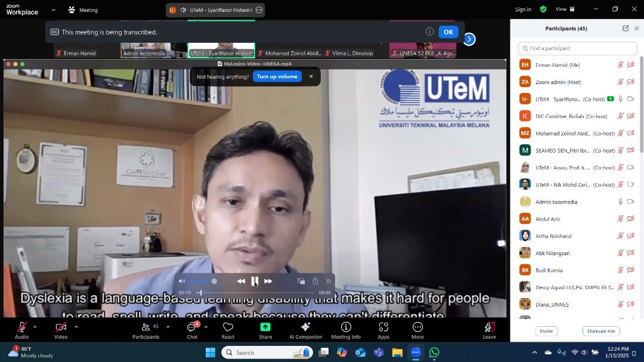Click the Turn up volume button
Screen dimensions: 644x362
(x=277, y=76)
